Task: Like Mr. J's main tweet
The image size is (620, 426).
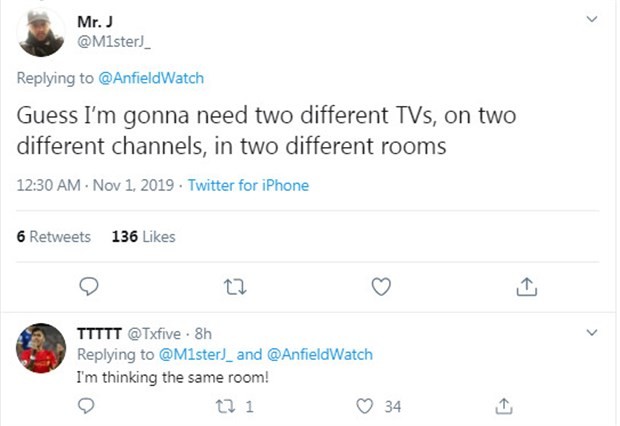Action: click(x=380, y=287)
